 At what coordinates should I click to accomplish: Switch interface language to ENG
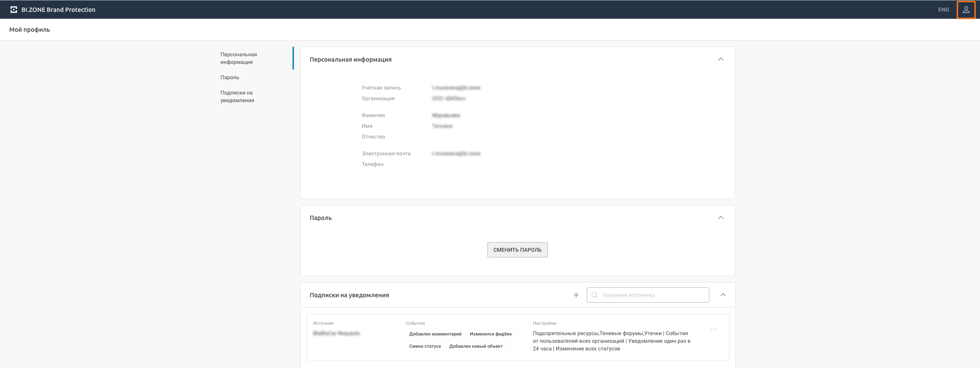(x=944, y=10)
